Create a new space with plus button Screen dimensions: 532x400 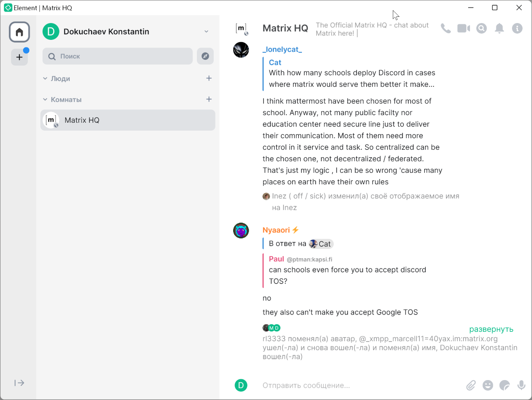20,57
